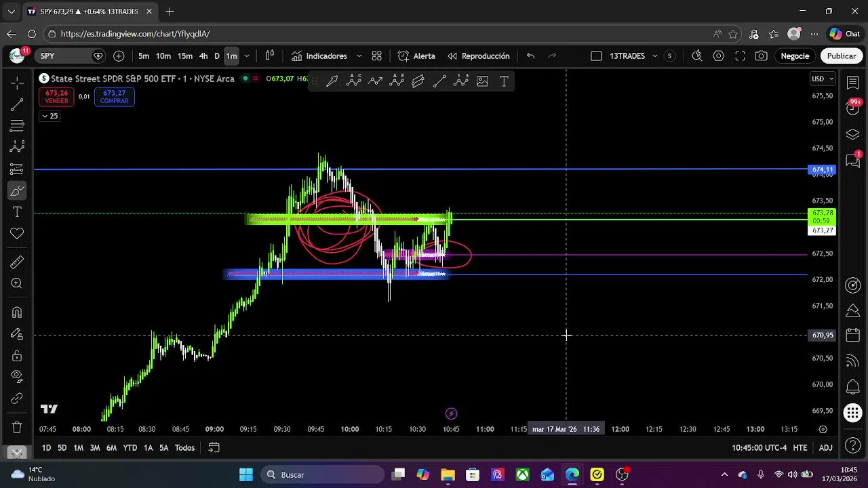Pick the parallel channel tool in favorites toolbar
Image resolution: width=868 pixels, height=488 pixels.
(418, 81)
